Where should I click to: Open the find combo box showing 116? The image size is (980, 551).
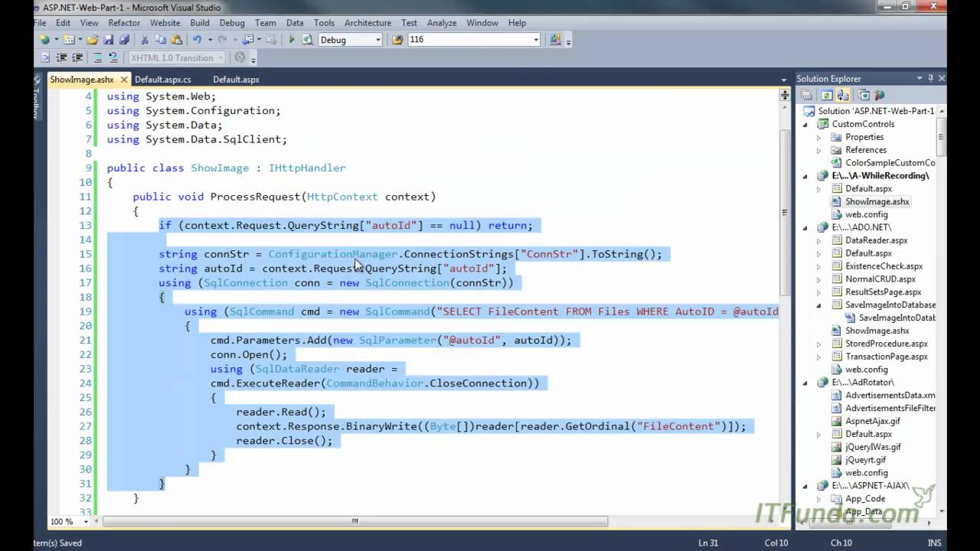(536, 40)
